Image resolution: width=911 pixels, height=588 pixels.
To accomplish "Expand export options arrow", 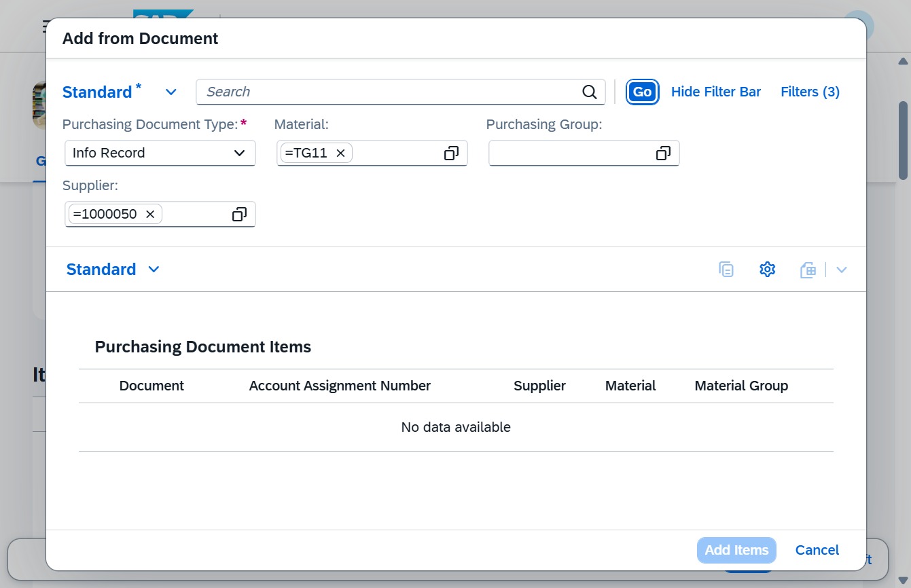I will (842, 270).
